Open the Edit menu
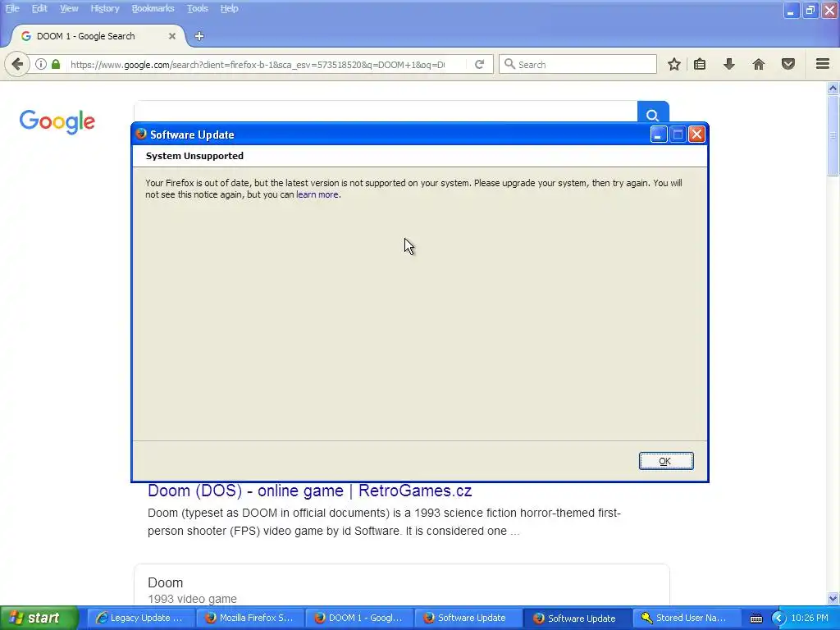The image size is (840, 630). [x=39, y=8]
